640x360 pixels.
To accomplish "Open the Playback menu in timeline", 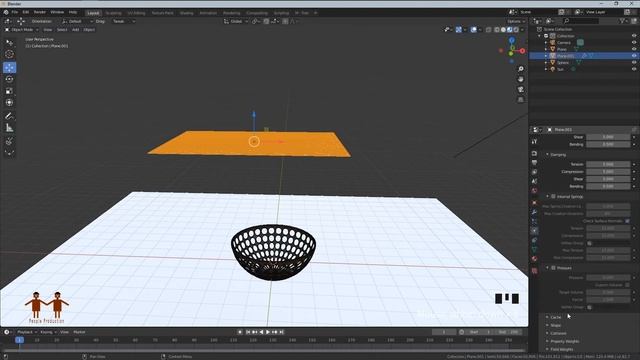I will 26,332.
